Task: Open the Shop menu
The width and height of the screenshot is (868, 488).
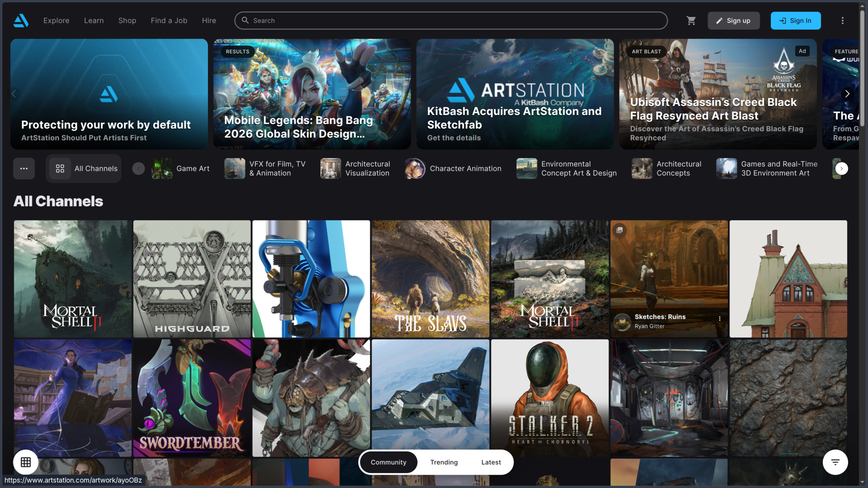Action: [x=127, y=20]
